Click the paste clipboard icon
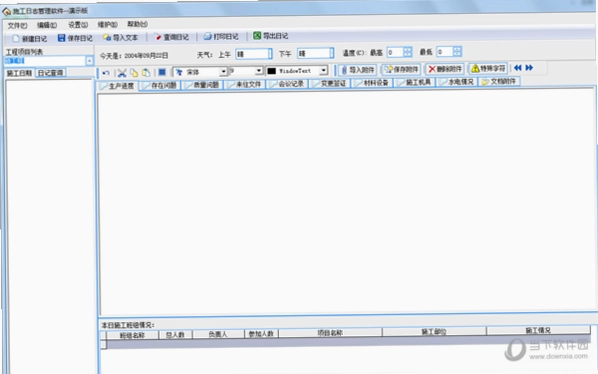 coord(146,72)
